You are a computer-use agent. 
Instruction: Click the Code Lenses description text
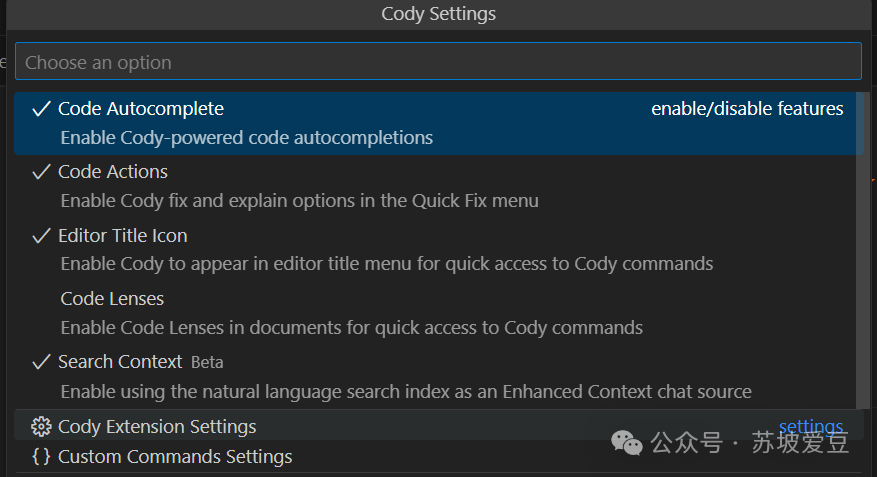[x=351, y=327]
